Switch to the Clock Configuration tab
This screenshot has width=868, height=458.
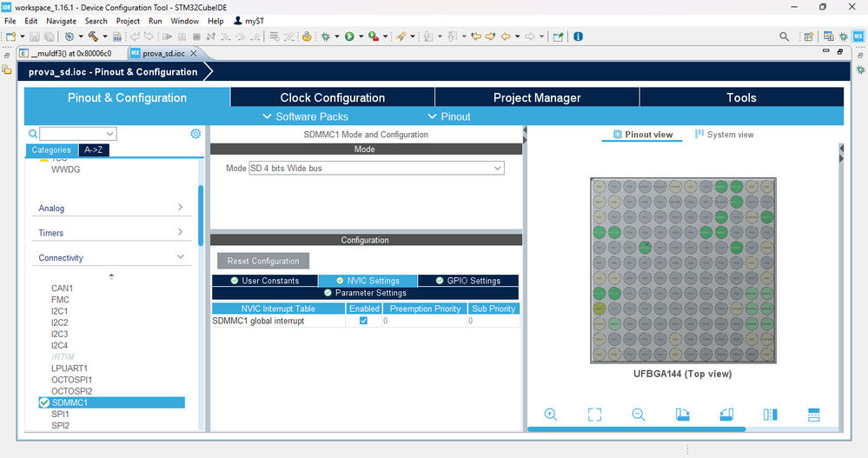[332, 97]
